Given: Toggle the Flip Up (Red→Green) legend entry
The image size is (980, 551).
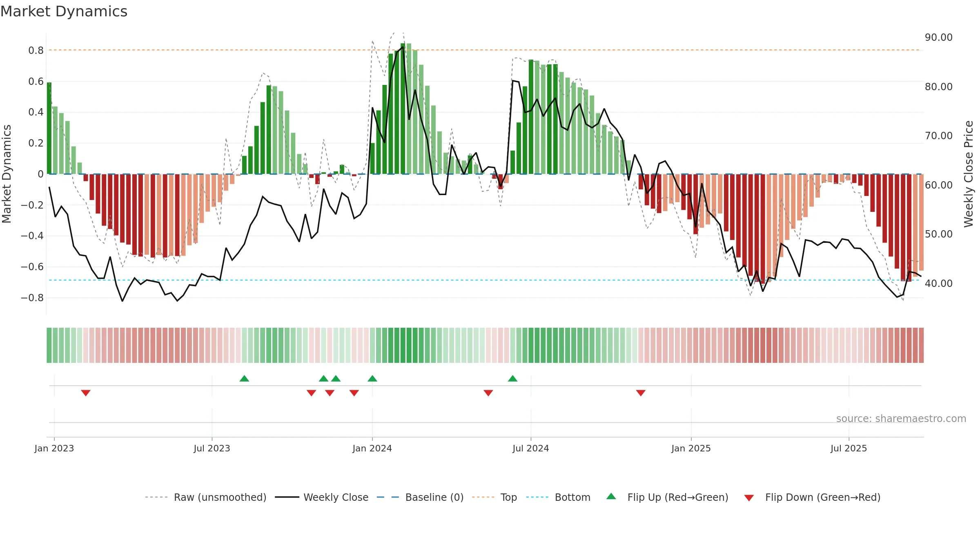Looking at the screenshot, I should pyautogui.click(x=667, y=497).
